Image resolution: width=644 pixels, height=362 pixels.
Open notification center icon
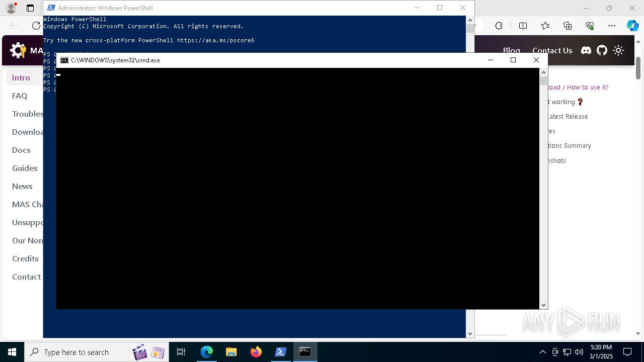tap(627, 352)
